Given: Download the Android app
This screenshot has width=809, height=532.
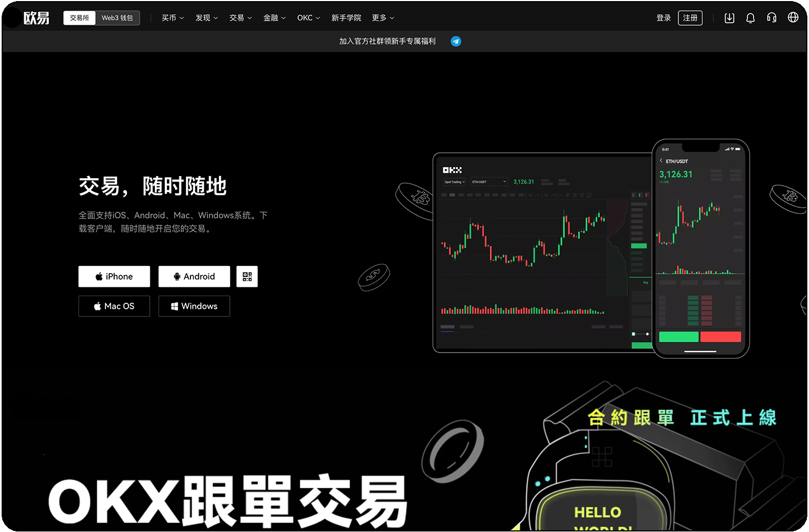Looking at the screenshot, I should [x=194, y=276].
